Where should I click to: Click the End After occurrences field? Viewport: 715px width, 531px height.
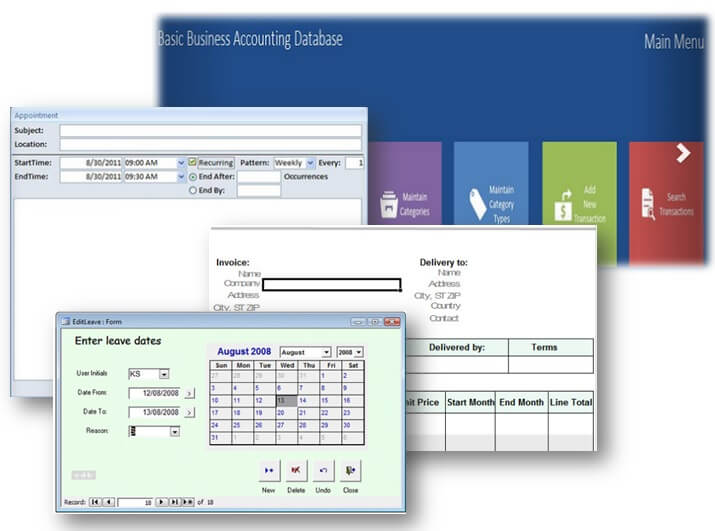click(259, 177)
